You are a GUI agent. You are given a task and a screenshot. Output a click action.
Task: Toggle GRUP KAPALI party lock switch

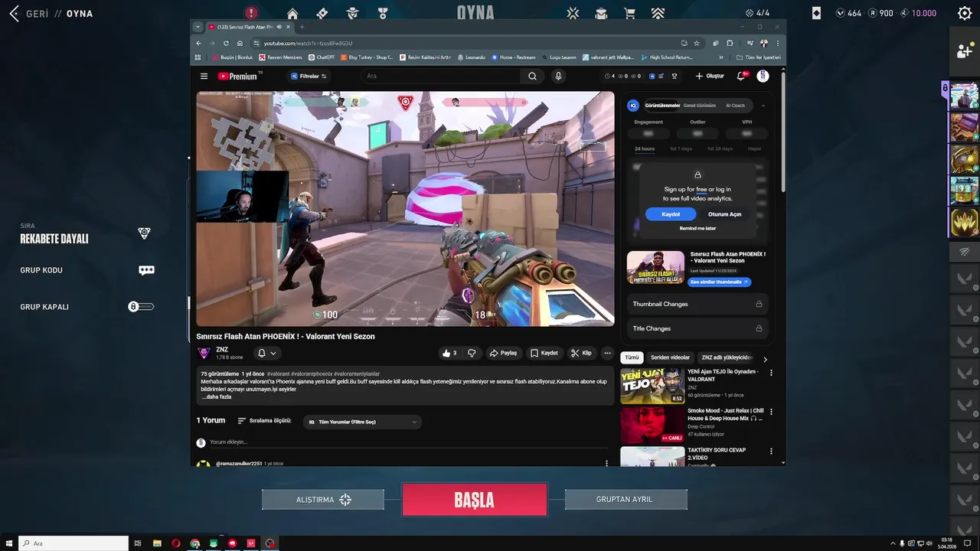(x=141, y=307)
